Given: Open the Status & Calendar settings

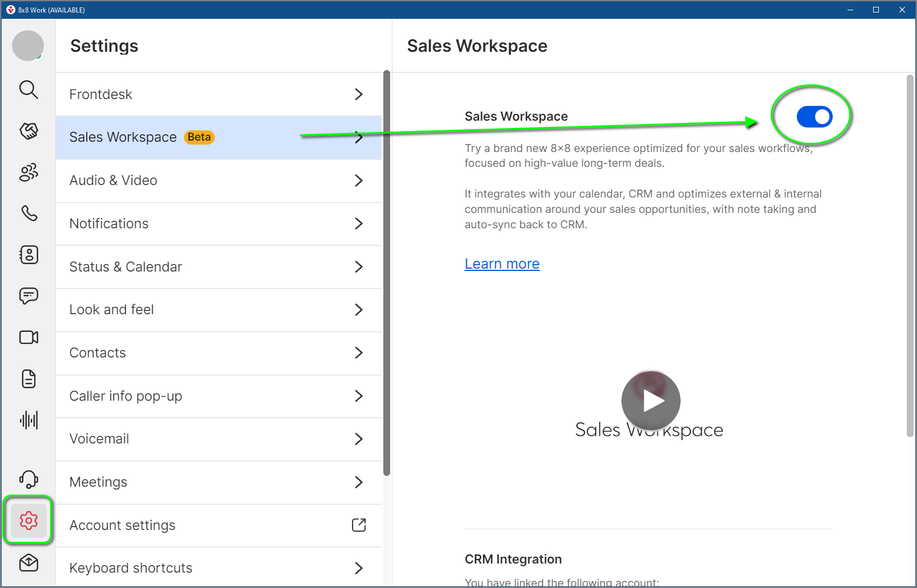Looking at the screenshot, I should [x=219, y=266].
